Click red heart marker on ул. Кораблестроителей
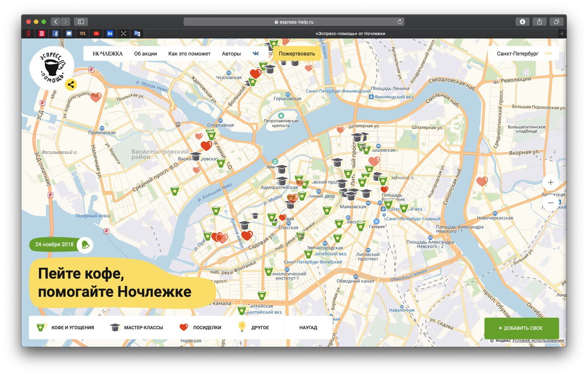 (96, 97)
